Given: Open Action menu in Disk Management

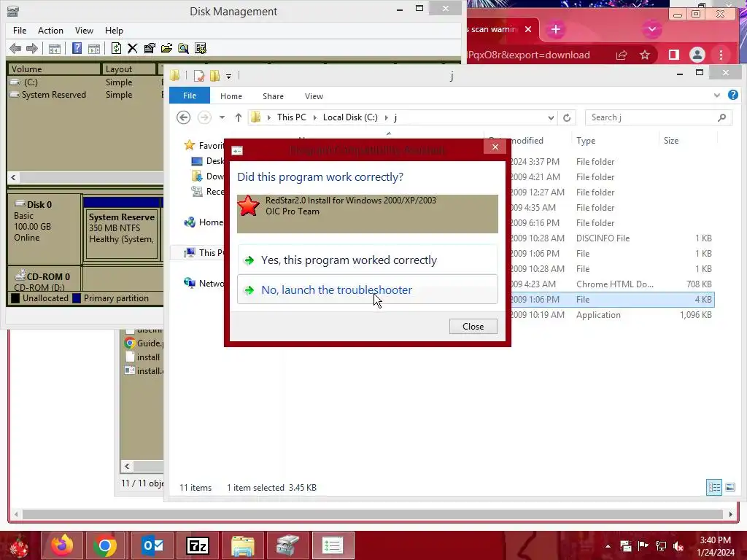Looking at the screenshot, I should point(50,31).
